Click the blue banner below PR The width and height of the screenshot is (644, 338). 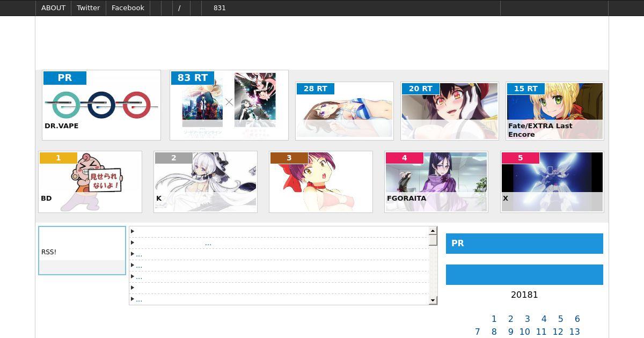coord(524,275)
